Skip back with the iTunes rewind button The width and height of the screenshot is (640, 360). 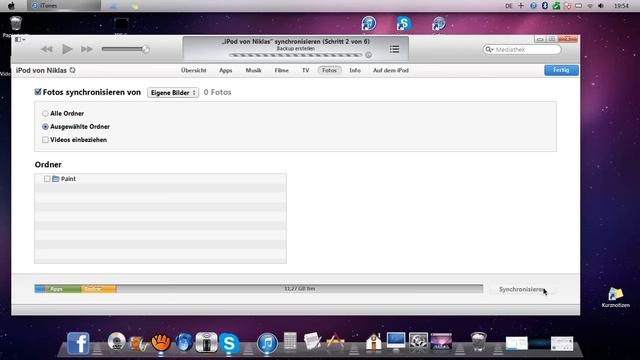[x=47, y=49]
